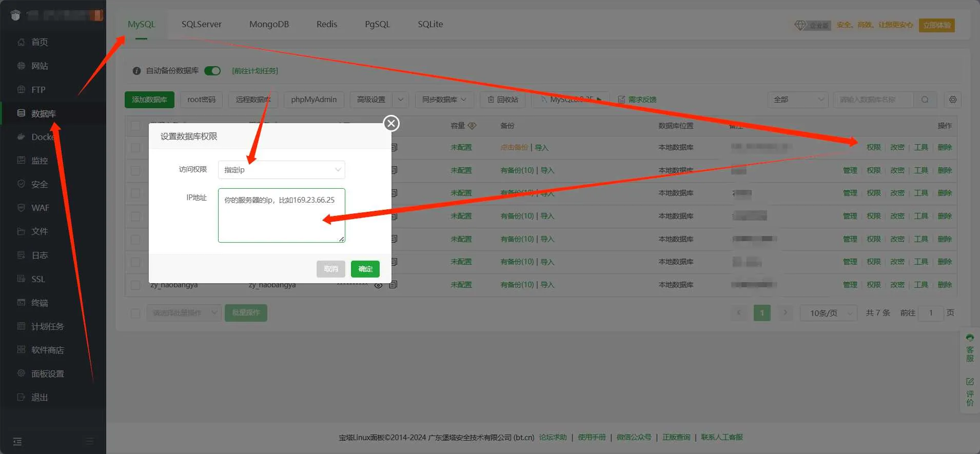This screenshot has height=454, width=980.
Task: Expand the arrow next to 高级设置
Action: pyautogui.click(x=401, y=100)
